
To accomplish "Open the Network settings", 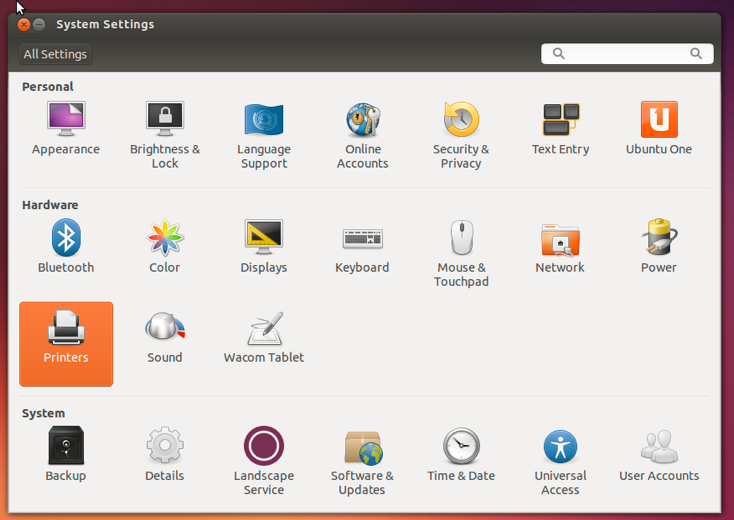I will pyautogui.click(x=560, y=247).
